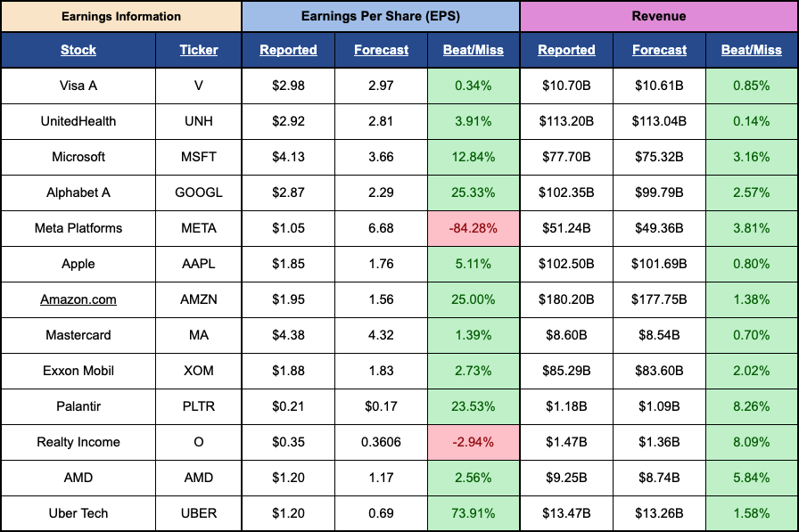Screen dimensions: 799x532
Task: Click the Ticker column header link
Action: coord(198,50)
